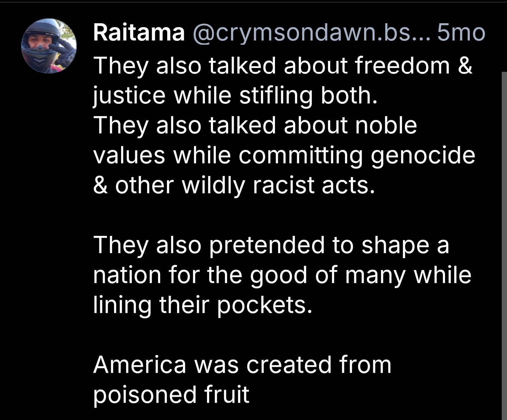Click the word 'America' in the post
Screen dimensions: 507x420
(139, 365)
